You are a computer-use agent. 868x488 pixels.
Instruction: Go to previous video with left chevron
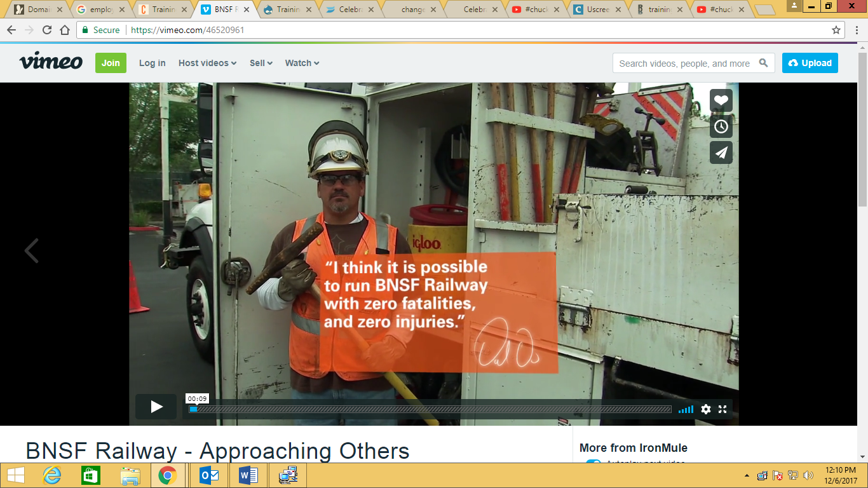click(x=31, y=250)
